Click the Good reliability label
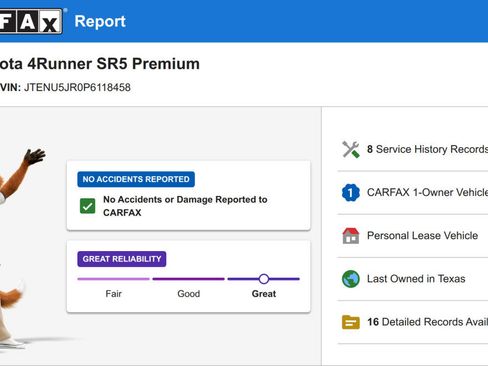Viewport: 488px width, 366px height. click(189, 294)
